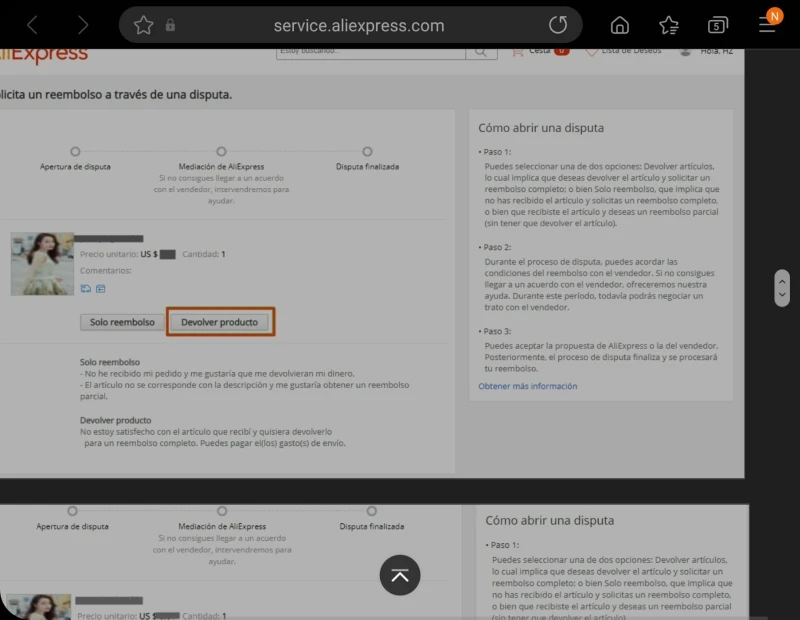Click the address bar service.aliexpress.com
This screenshot has height=620, width=800.
[359, 26]
